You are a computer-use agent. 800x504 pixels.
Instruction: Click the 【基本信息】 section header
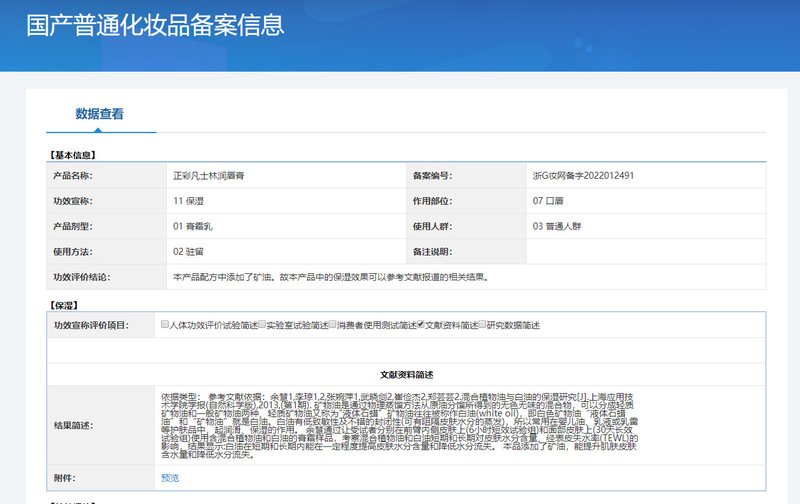(x=73, y=154)
